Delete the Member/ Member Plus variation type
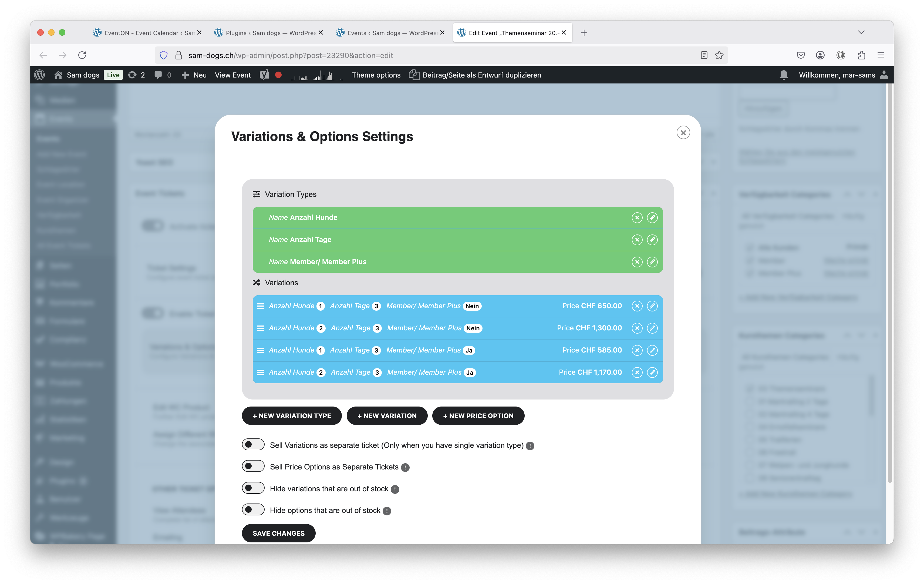This screenshot has height=584, width=924. [x=637, y=262]
